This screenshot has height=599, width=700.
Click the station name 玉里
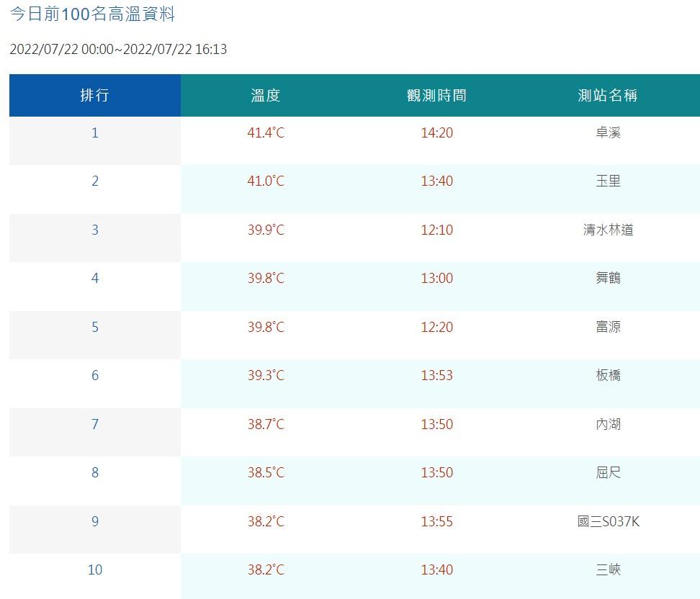coord(608,181)
